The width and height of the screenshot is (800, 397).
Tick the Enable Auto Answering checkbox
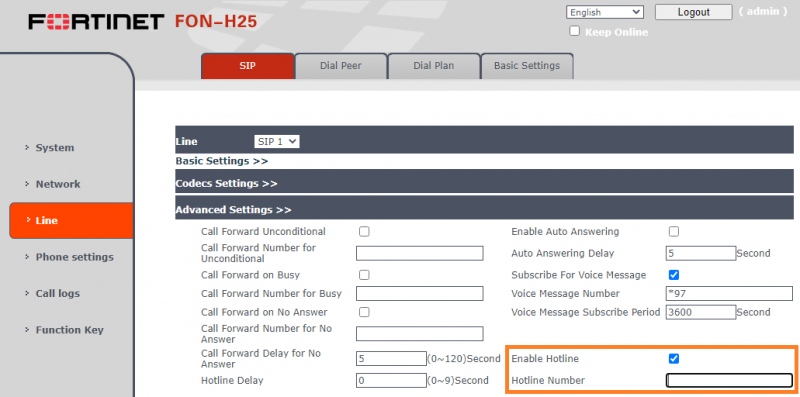point(674,232)
